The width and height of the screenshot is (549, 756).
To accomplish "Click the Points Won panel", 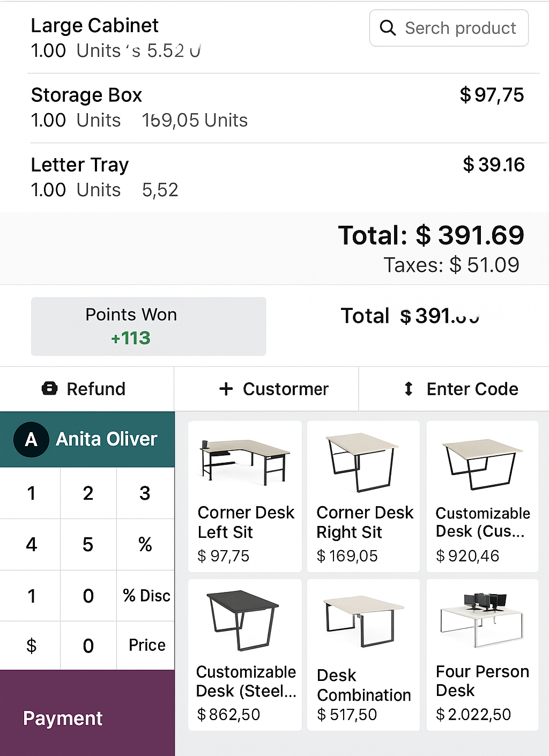I will click(149, 326).
